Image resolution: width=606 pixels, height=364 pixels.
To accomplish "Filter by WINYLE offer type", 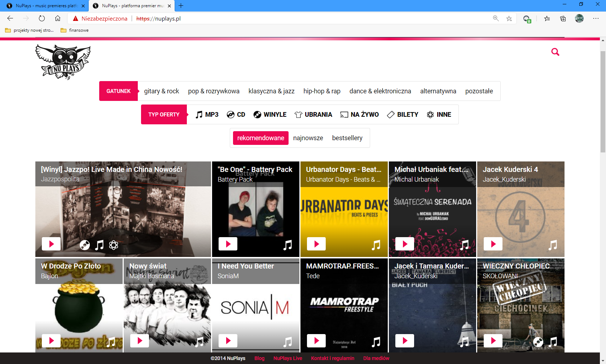I will 270,115.
